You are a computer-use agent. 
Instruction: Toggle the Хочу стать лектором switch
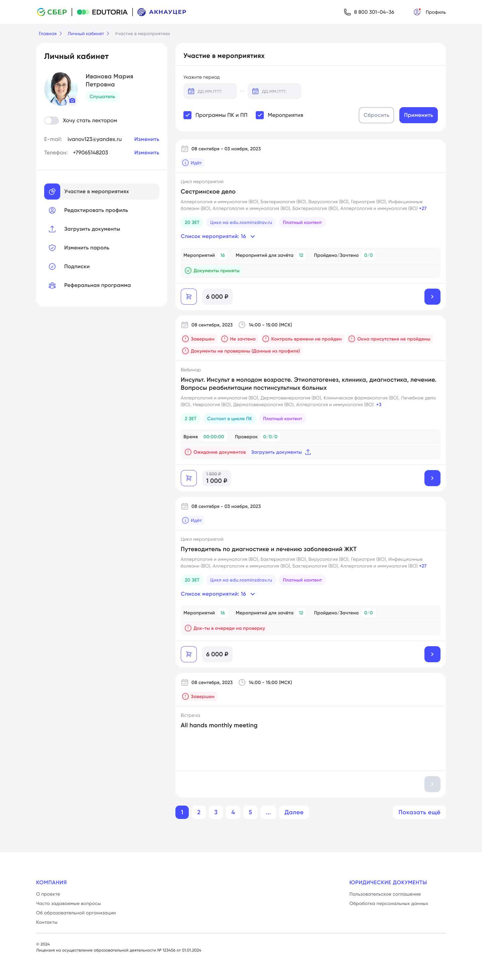(x=51, y=121)
